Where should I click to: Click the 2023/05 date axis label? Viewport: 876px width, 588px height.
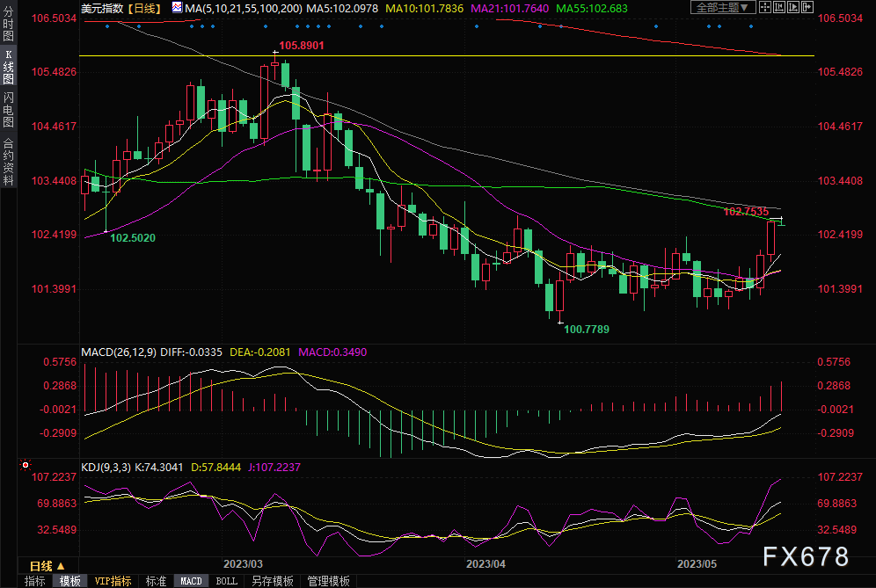coord(697,564)
